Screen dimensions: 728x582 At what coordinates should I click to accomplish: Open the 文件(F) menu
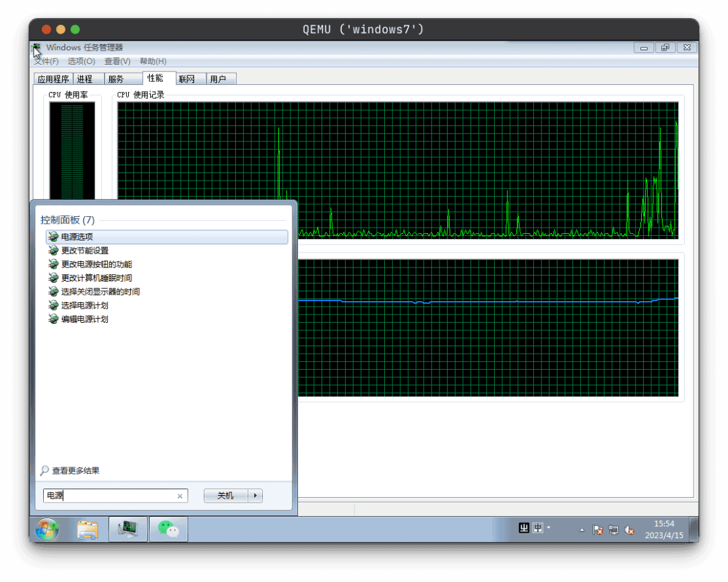[47, 61]
